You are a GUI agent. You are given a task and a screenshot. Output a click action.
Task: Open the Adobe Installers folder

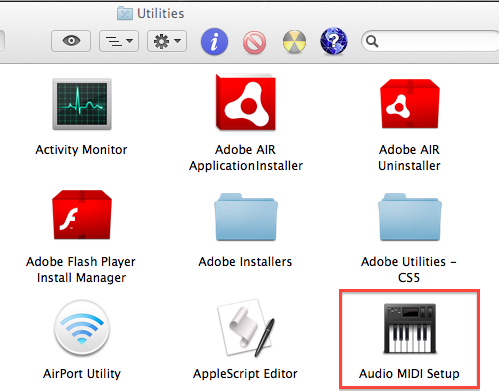point(246,217)
